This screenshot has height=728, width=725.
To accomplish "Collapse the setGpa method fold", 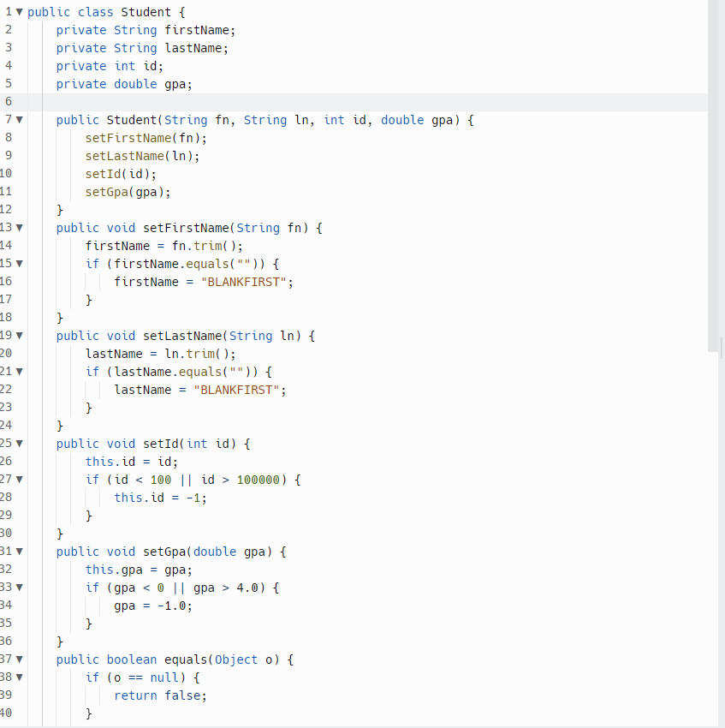I will (x=19, y=552).
